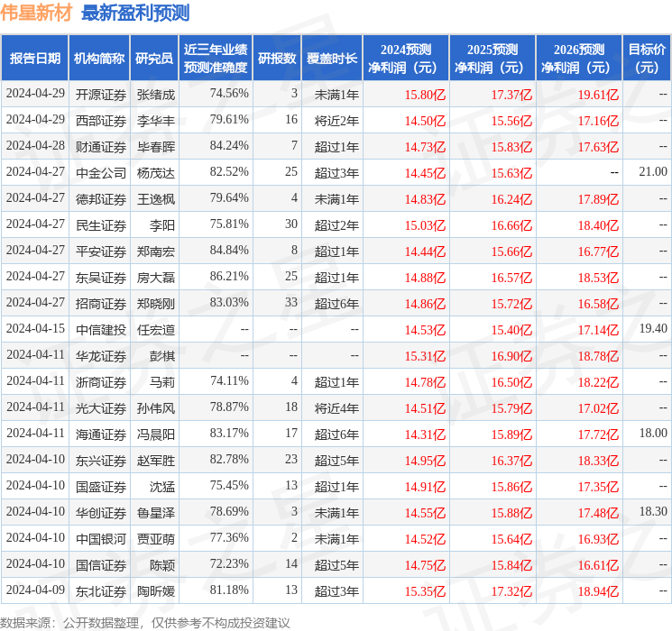Select the 国信证券 institution cell
Screen dimensions: 672x631
tap(101, 565)
